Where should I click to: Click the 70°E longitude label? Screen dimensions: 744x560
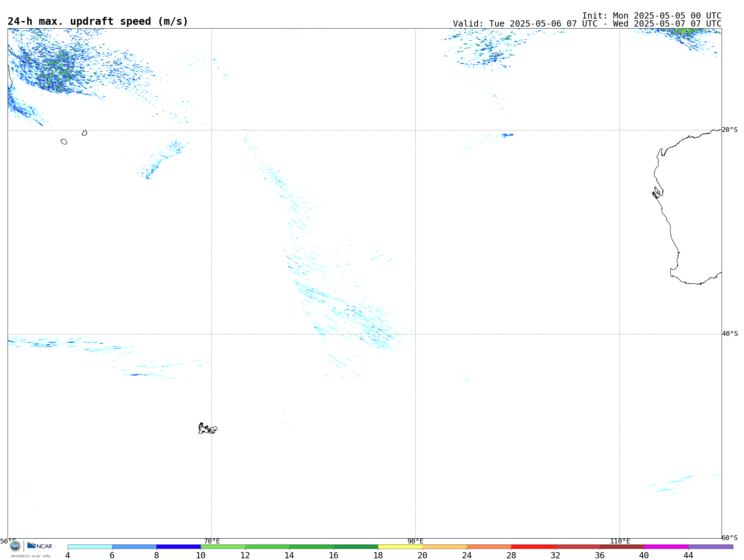click(x=212, y=541)
